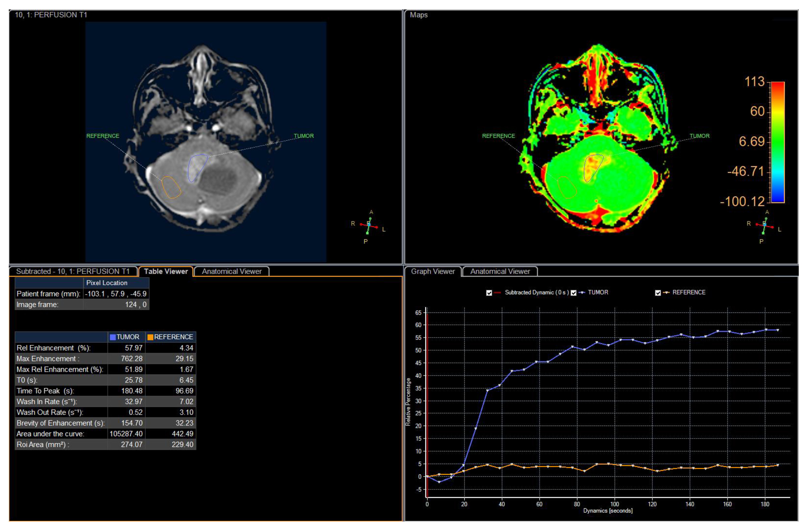
Task: Toggle the TUMOR curve checkbox
Action: 573,293
